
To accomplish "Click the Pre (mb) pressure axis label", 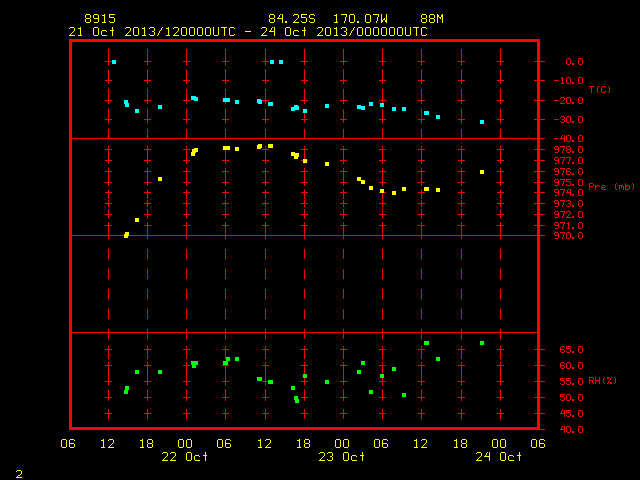I will tap(612, 187).
